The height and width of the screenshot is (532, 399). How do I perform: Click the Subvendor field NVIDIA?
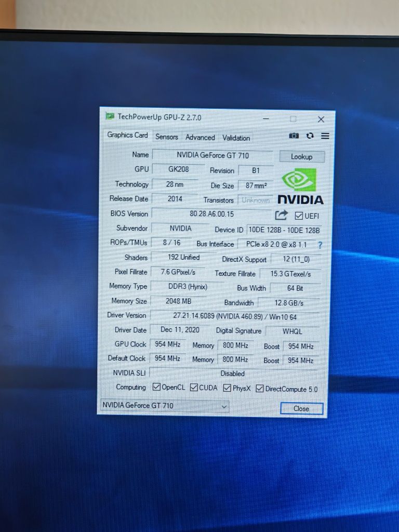[180, 229]
